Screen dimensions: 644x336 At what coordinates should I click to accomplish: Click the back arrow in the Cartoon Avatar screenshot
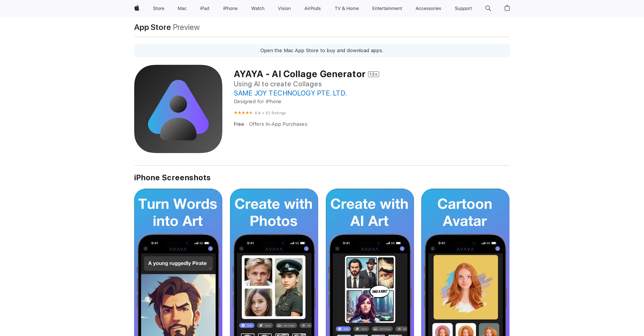[433, 248]
